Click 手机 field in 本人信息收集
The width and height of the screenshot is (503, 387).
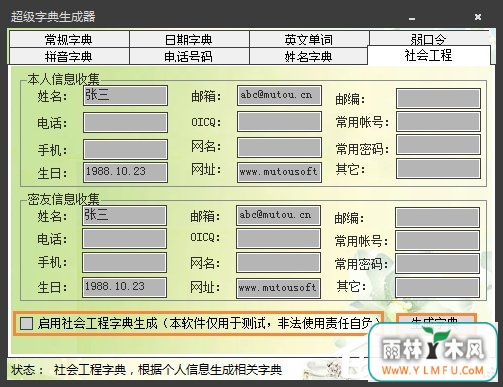pyautogui.click(x=125, y=149)
